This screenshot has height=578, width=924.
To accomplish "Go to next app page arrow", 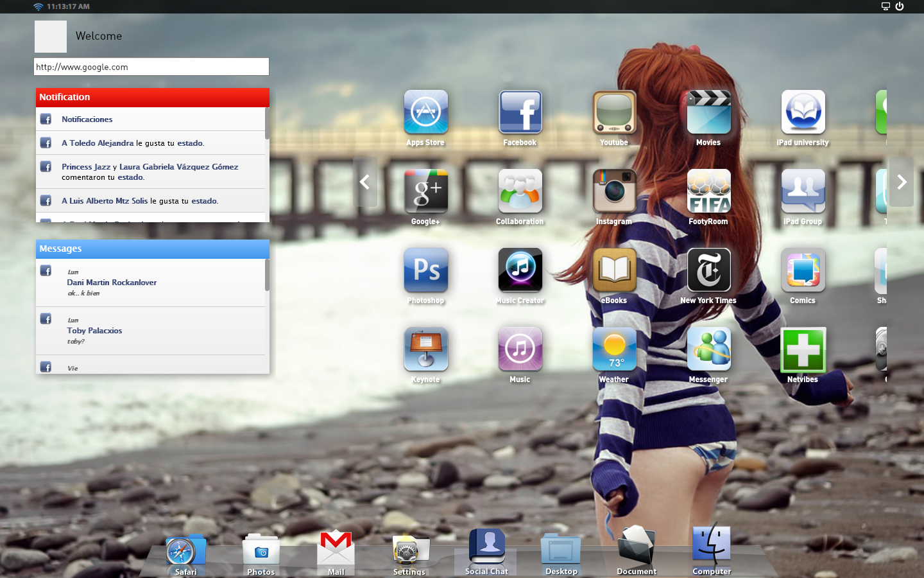I will tap(902, 182).
